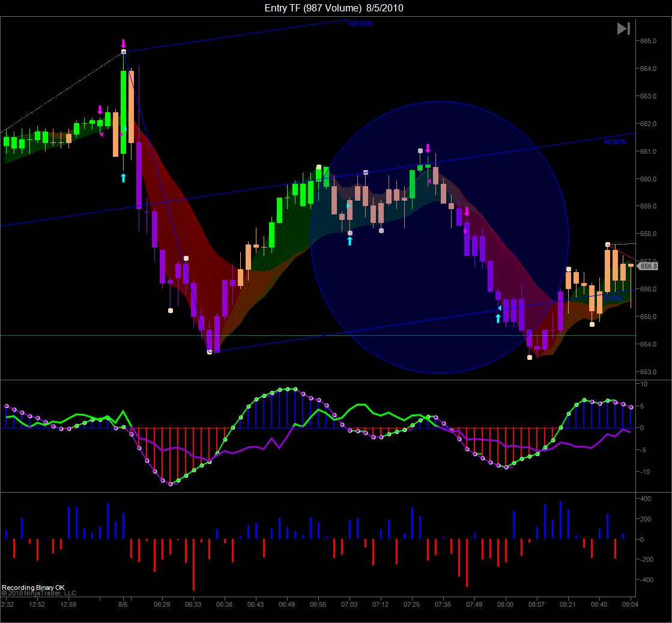
Task: Click the magenta down arrow near 662.5 before the spike
Action: pyautogui.click(x=100, y=110)
